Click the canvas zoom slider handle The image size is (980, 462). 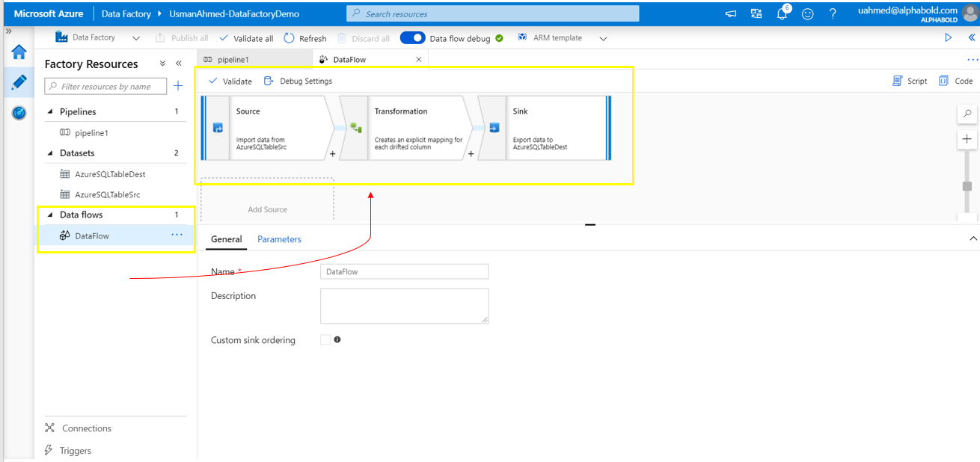pos(967,186)
